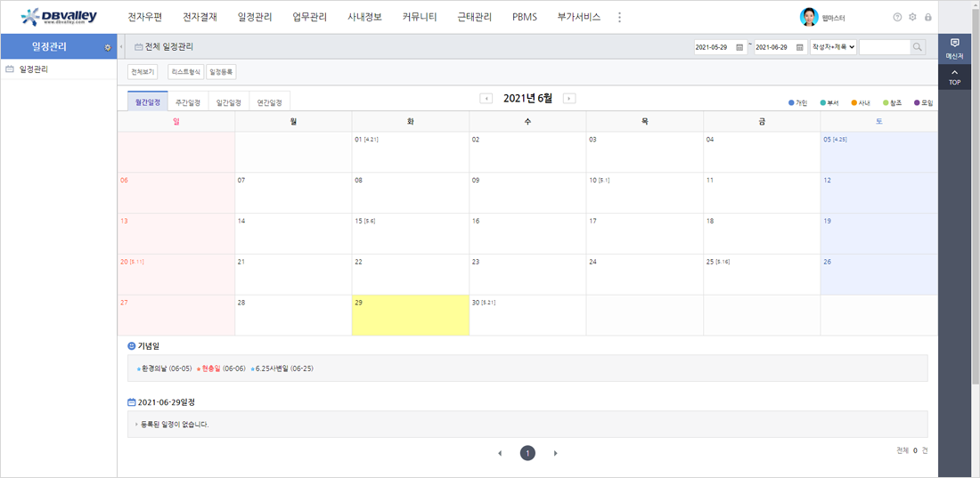Click the 기념일 smiley icon
Screen dimensions: 980x478
[131, 345]
